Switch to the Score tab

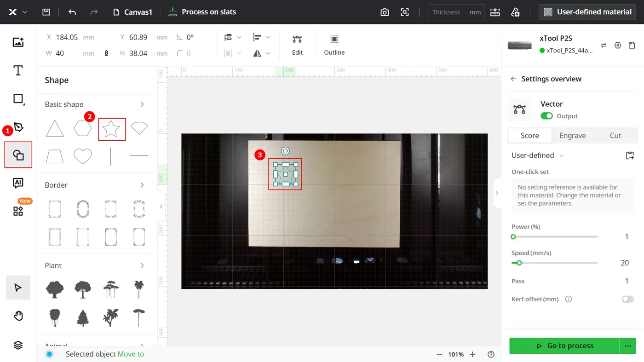pyautogui.click(x=529, y=135)
